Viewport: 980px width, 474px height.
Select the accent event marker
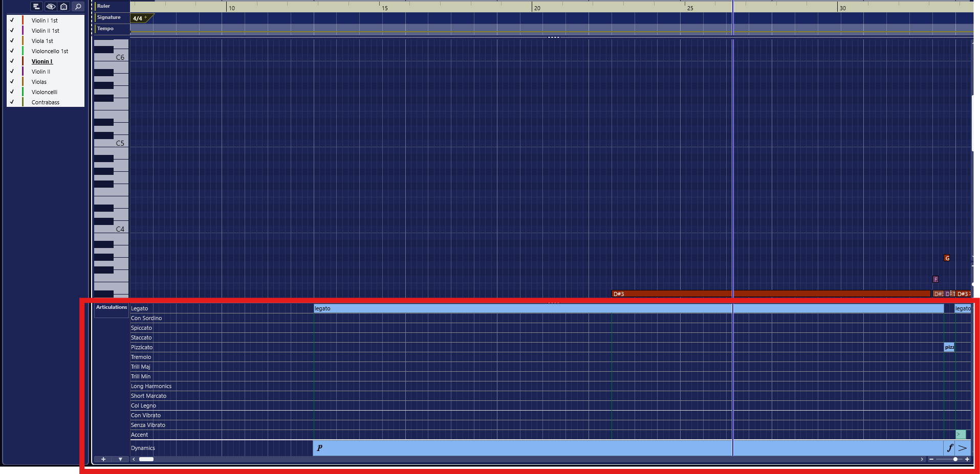pyautogui.click(x=961, y=435)
